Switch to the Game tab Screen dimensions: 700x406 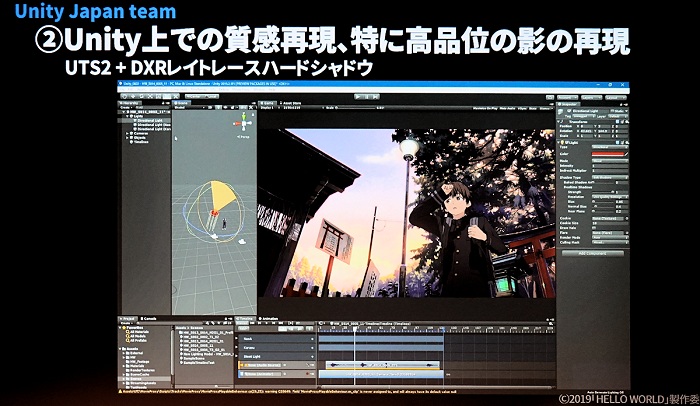click(267, 103)
